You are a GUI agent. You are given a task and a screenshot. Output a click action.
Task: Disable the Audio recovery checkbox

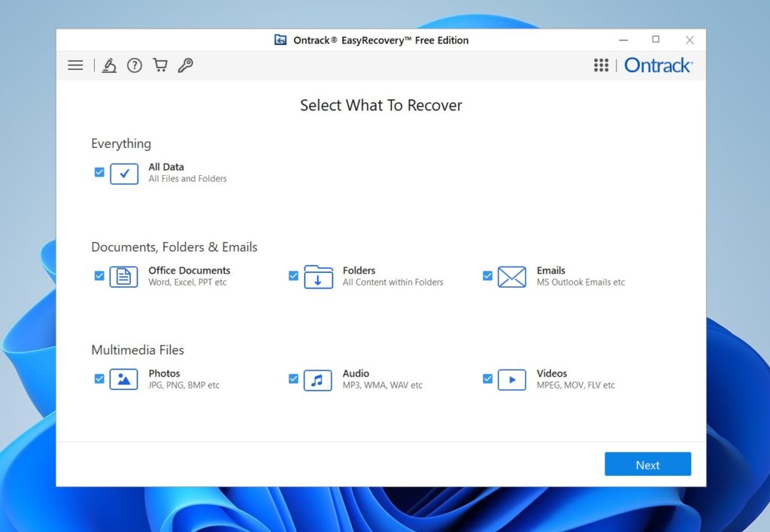click(x=293, y=379)
